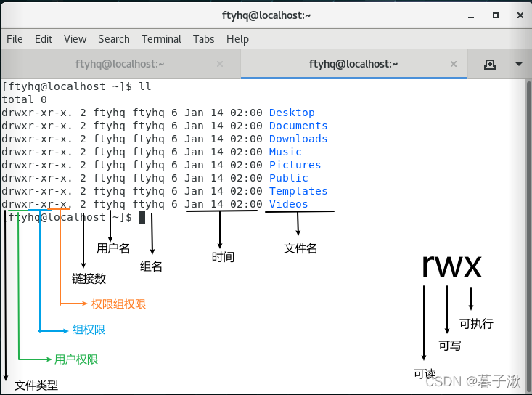Expand the tab list dropdown arrow

tap(519, 64)
